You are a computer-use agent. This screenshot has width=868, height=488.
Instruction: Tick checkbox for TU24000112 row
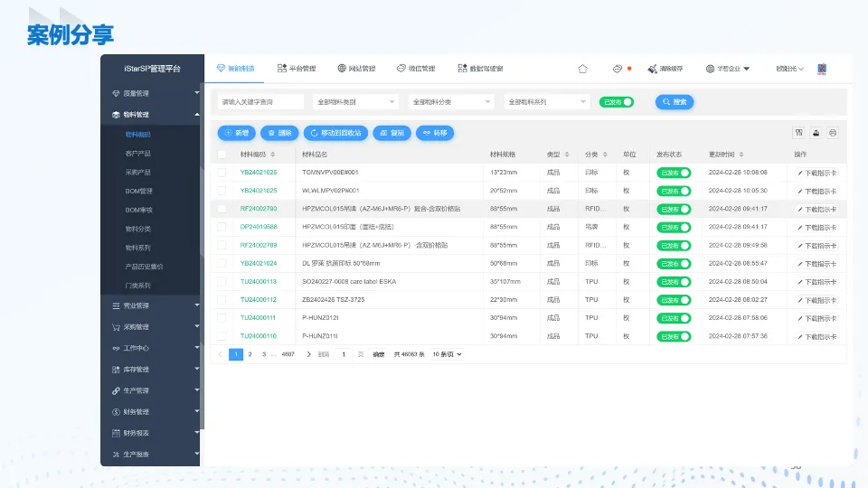[222, 300]
